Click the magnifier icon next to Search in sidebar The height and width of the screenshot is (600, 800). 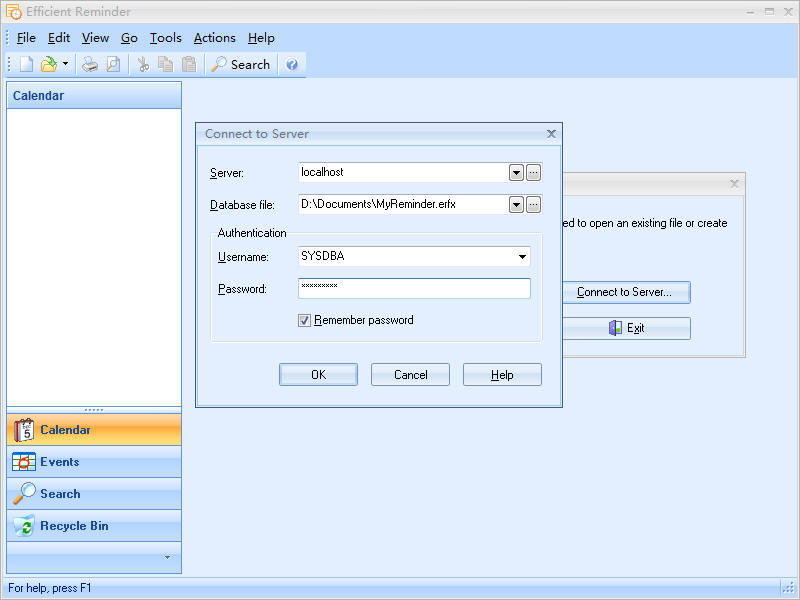click(x=24, y=494)
